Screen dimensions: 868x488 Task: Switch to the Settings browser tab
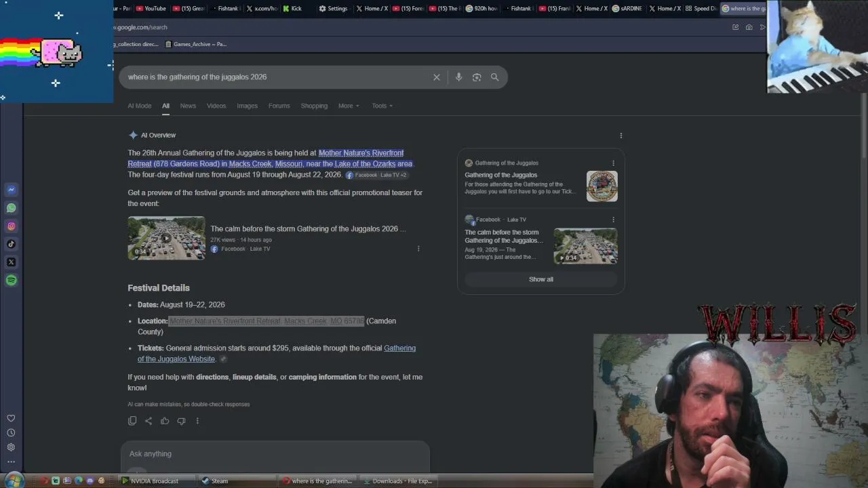point(333,9)
